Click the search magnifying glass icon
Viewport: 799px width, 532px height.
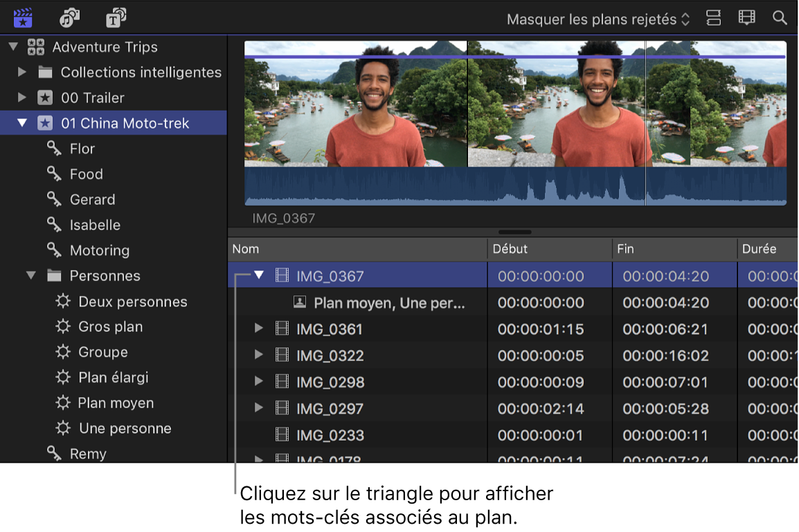(x=780, y=18)
